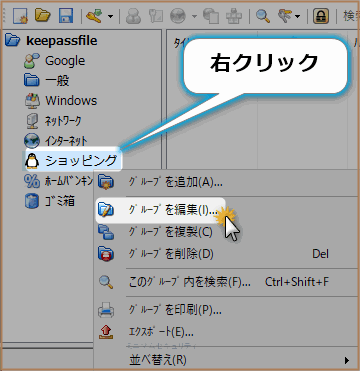Choose エクスポート(E)... menu entry
Image resolution: width=360 pixels, height=371 pixels.
pos(227,331)
